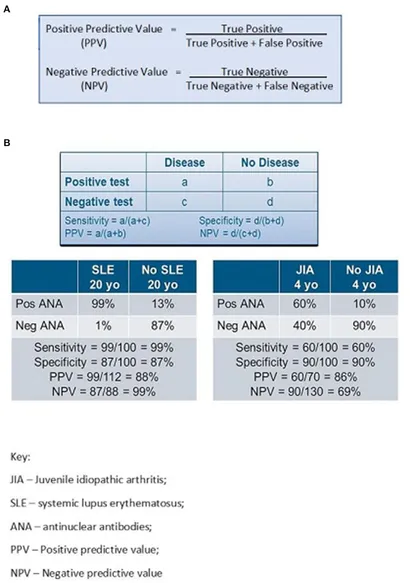Select the Negative Predictive Value formula text
The height and width of the screenshot is (583, 410).
[189, 79]
